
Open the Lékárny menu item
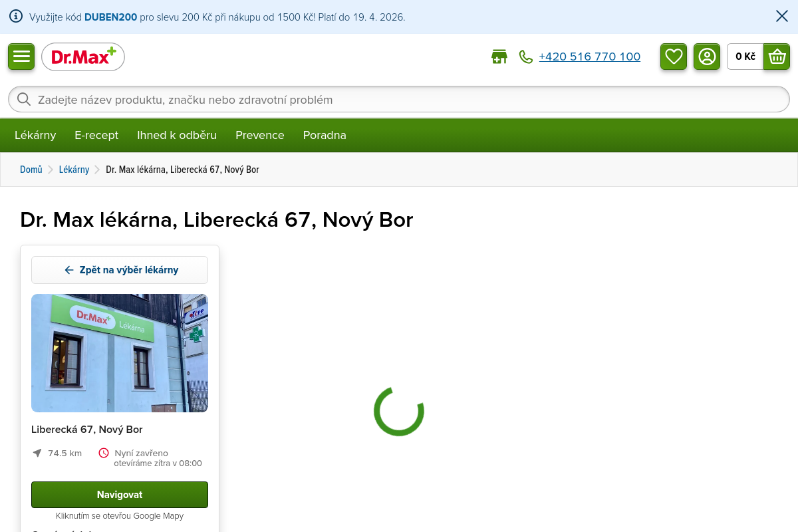(35, 135)
